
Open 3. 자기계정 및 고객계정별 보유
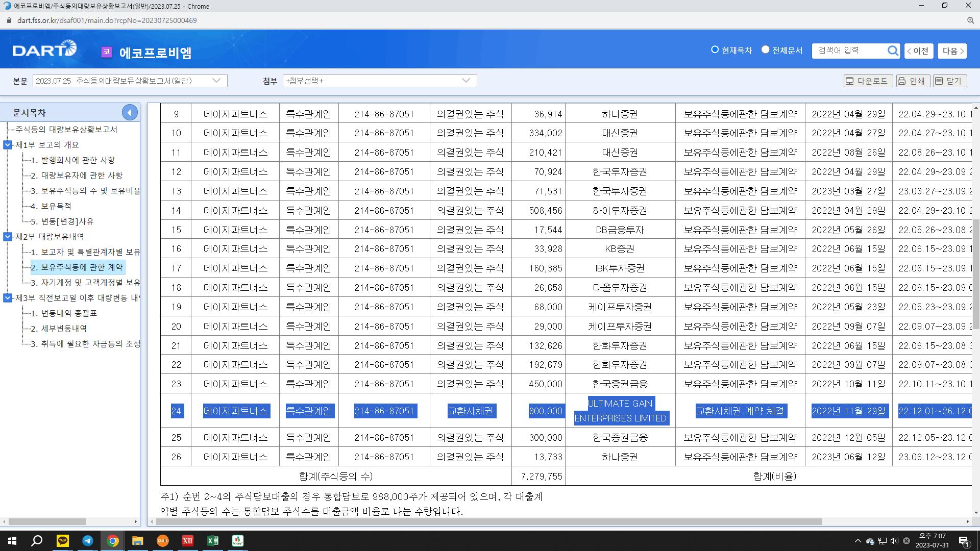coord(85,283)
